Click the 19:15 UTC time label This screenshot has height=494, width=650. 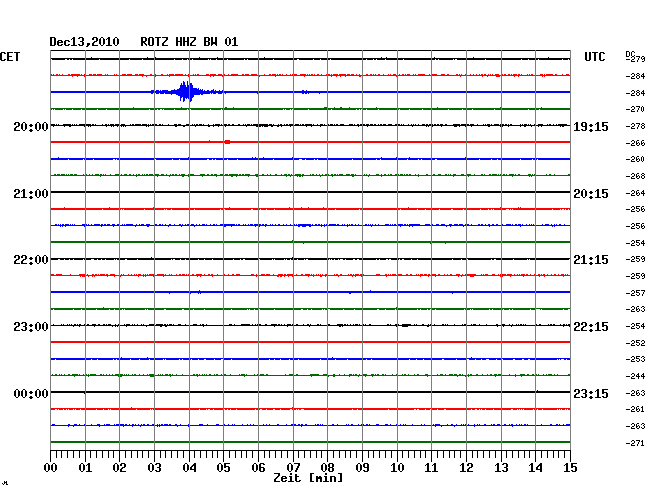click(x=591, y=127)
